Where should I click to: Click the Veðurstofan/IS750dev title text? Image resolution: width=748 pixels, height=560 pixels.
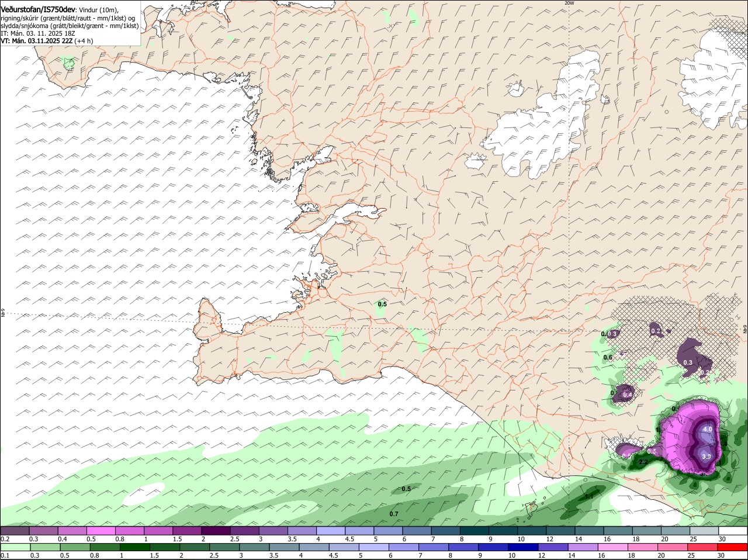pyautogui.click(x=38, y=9)
